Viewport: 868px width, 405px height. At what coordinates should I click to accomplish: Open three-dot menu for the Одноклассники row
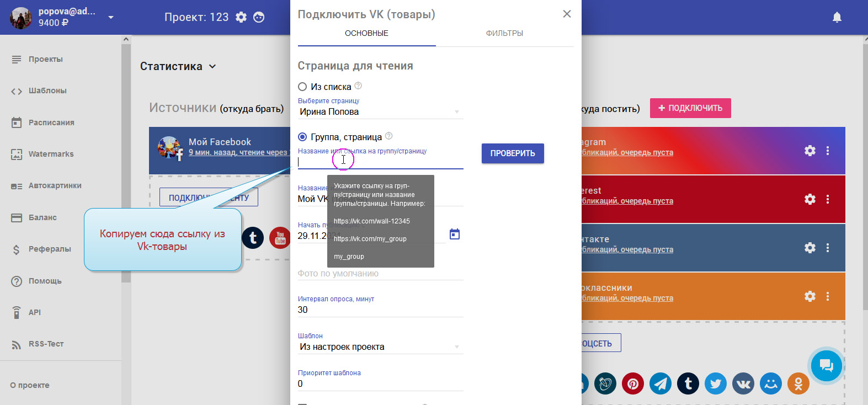click(x=828, y=296)
